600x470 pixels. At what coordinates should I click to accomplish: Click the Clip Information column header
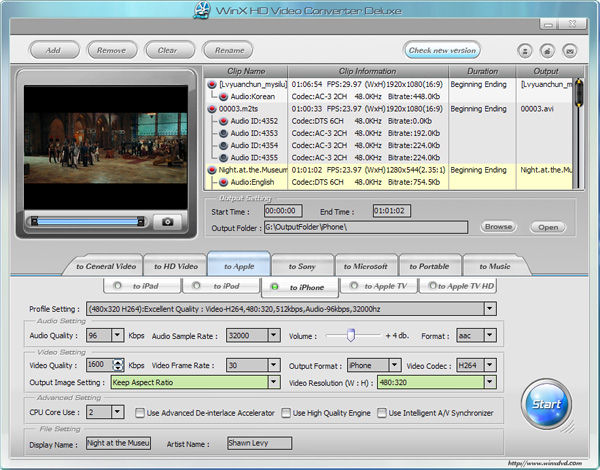(x=368, y=71)
